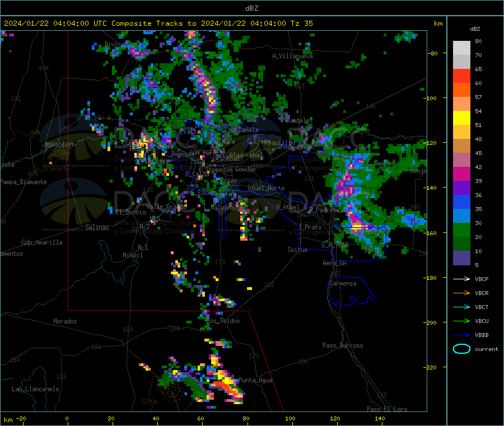Click the green VBCU arrow in legend
Viewport: 504px width, 426px height.
pyautogui.click(x=461, y=321)
